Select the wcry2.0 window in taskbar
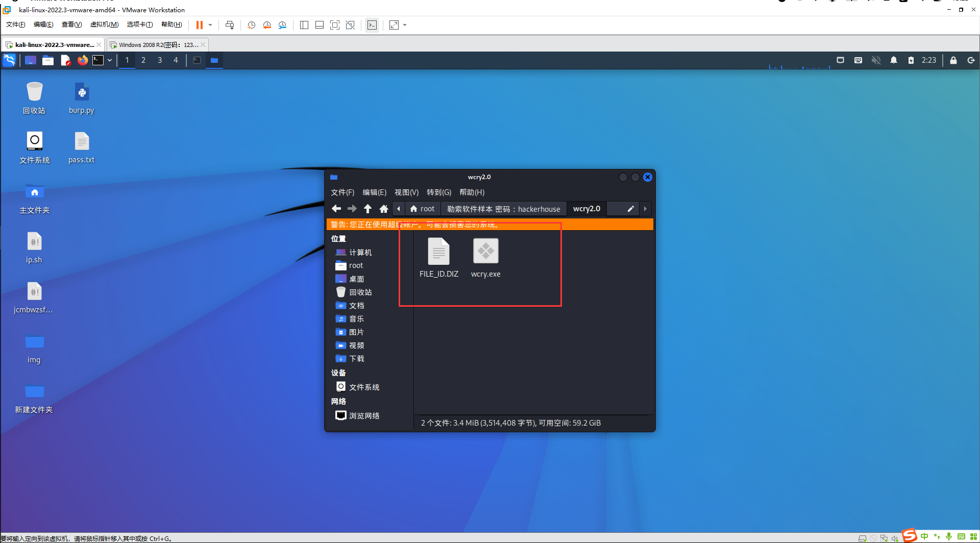Viewport: 980px width, 543px height. click(x=214, y=60)
